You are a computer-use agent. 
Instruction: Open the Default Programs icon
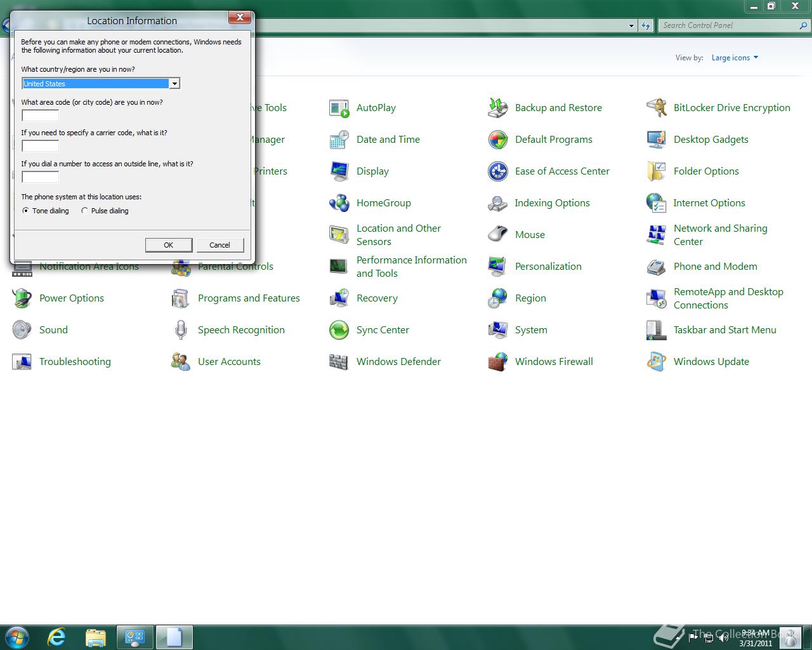click(498, 140)
